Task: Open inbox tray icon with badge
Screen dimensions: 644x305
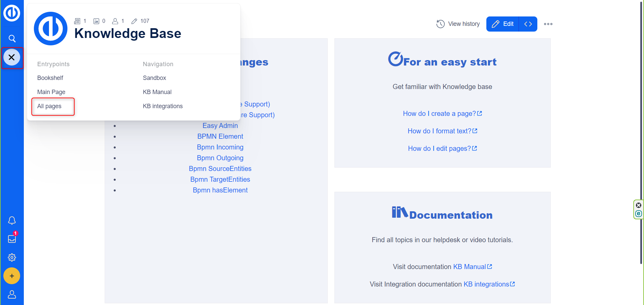Action: coord(12,239)
